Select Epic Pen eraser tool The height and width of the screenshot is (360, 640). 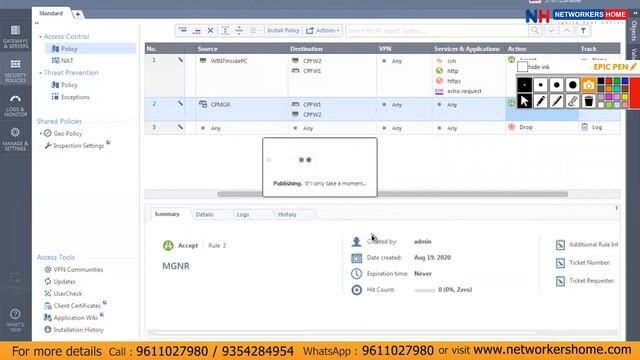coord(572,101)
